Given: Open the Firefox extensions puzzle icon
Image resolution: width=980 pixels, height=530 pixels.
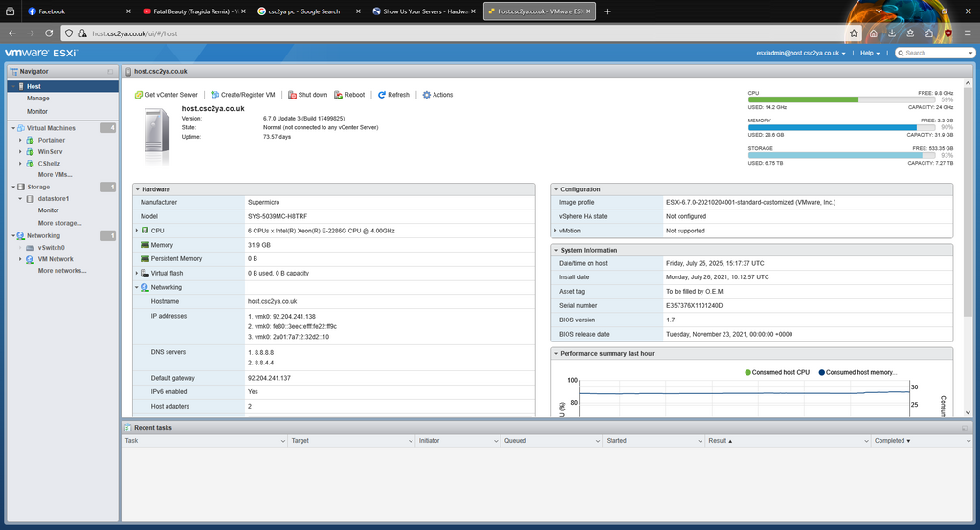Looking at the screenshot, I should (929, 33).
